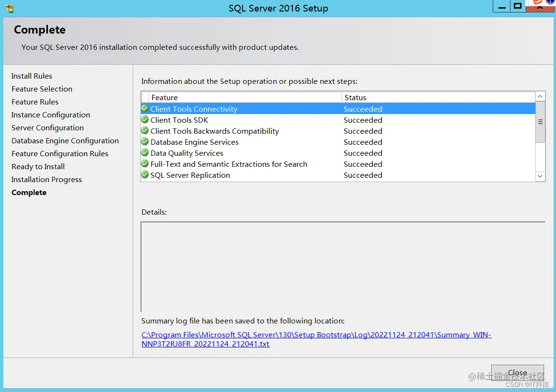This screenshot has width=556, height=392.
Task: Select the Data Quality Services row
Action: pos(338,153)
